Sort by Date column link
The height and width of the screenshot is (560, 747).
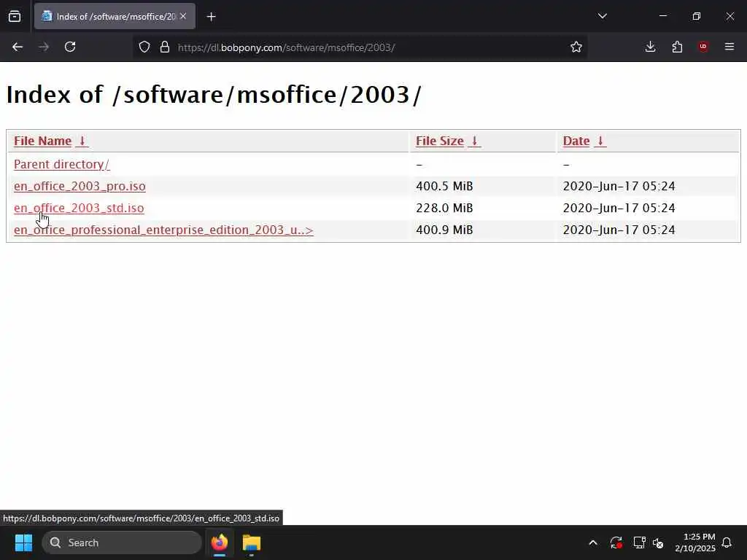pos(576,141)
